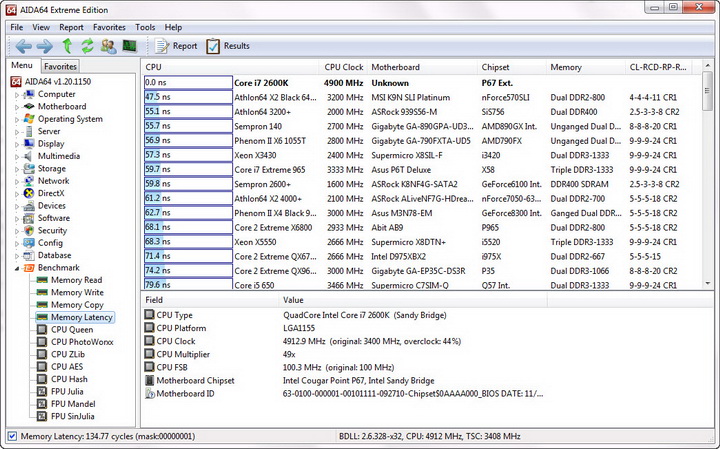Select the Motherboard tree icon

29,107
